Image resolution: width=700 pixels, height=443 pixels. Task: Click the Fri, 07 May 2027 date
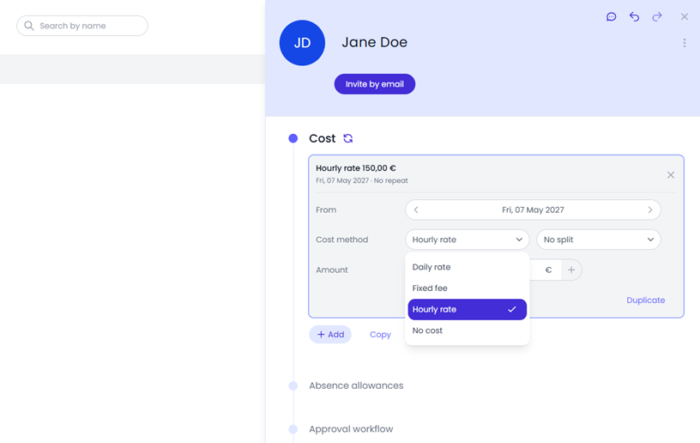click(x=533, y=210)
